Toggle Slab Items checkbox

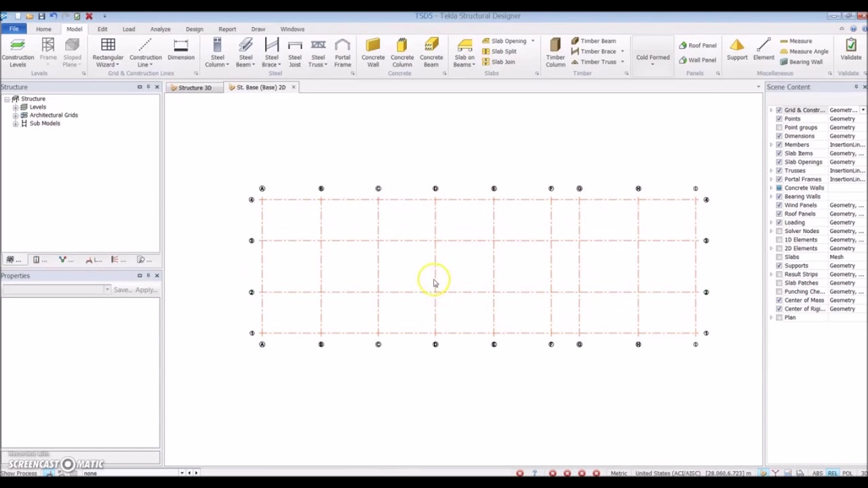point(778,153)
